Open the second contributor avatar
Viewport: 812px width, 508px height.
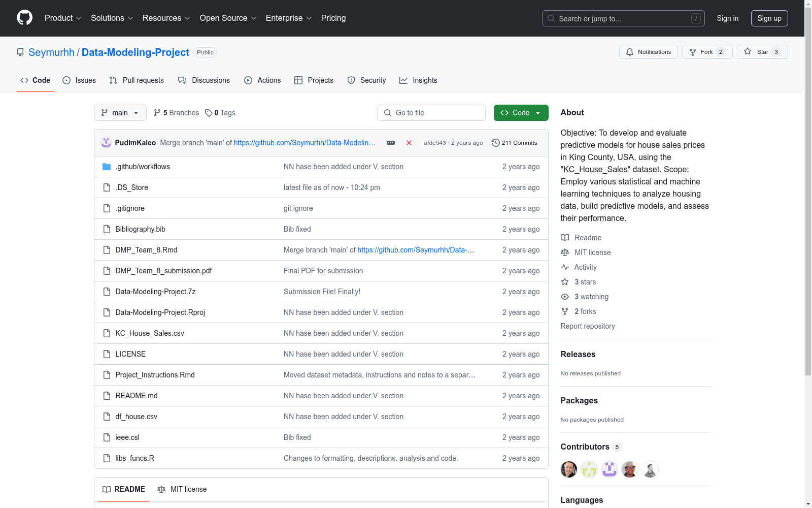tap(589, 469)
